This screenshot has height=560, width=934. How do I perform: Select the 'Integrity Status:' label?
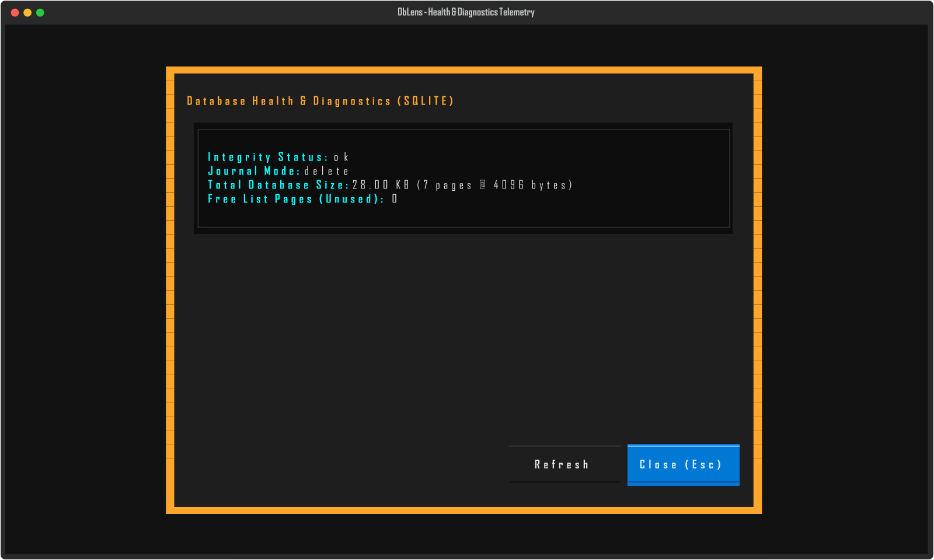pos(268,157)
